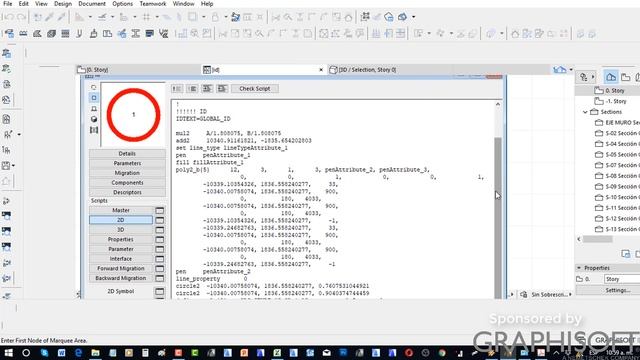The image size is (640, 360).
Task: Open the Components section
Action: pos(127,183)
